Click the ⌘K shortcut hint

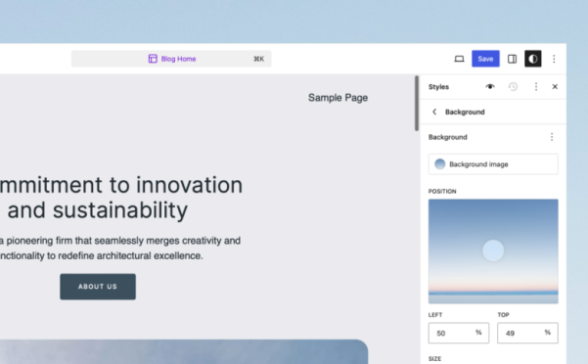[x=258, y=59]
